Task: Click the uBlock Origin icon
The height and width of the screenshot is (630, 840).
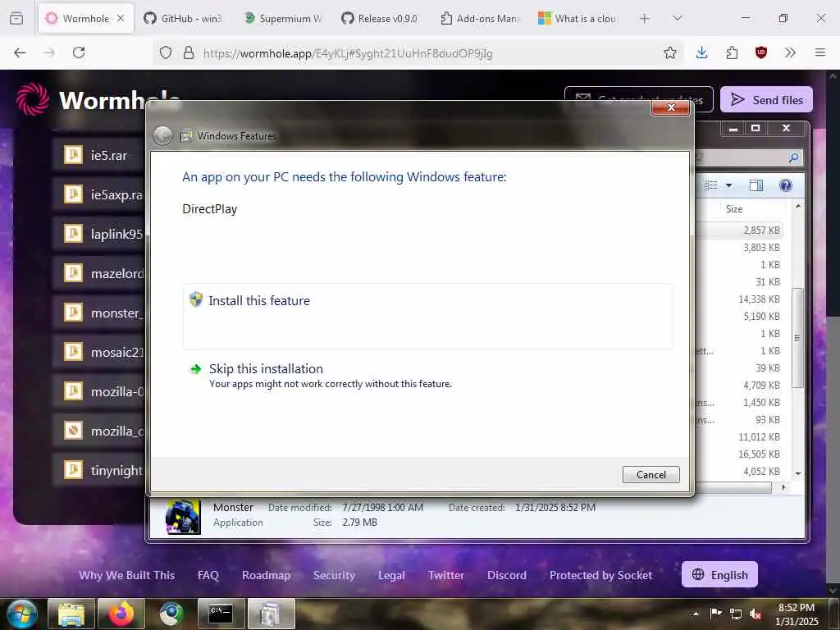Action: [760, 52]
